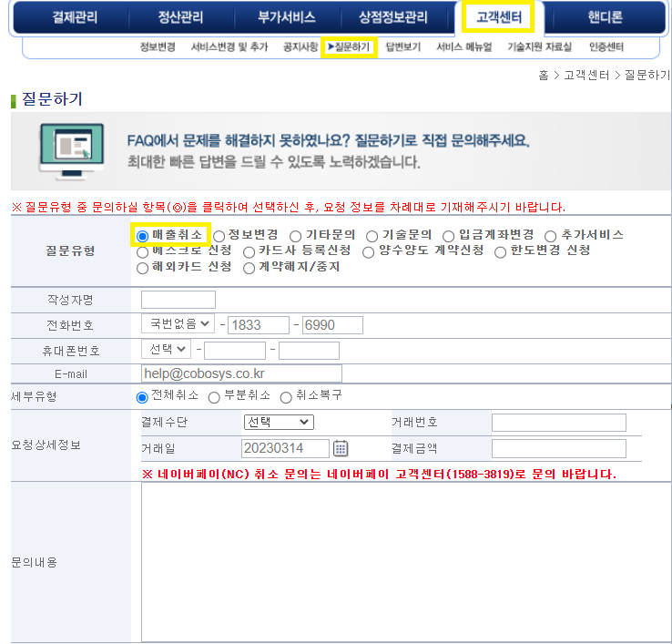This screenshot has width=672, height=644.
Task: Open the 상점정보관리 main menu
Action: (393, 17)
